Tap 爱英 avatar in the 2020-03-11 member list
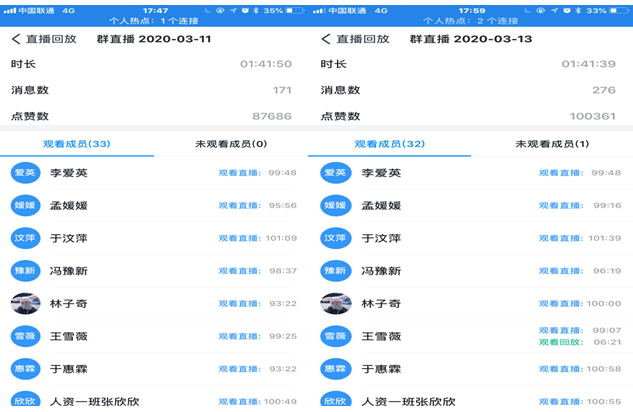 (x=25, y=173)
